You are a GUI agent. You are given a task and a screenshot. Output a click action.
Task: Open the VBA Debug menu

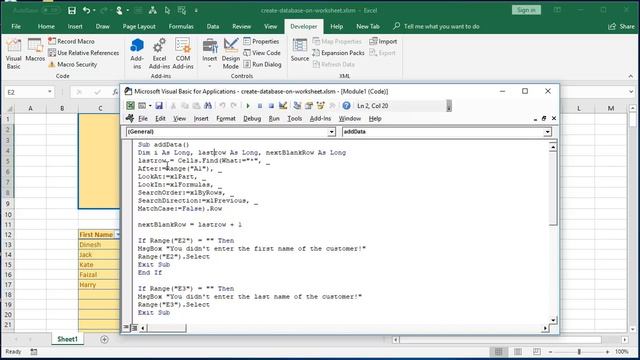point(252,118)
